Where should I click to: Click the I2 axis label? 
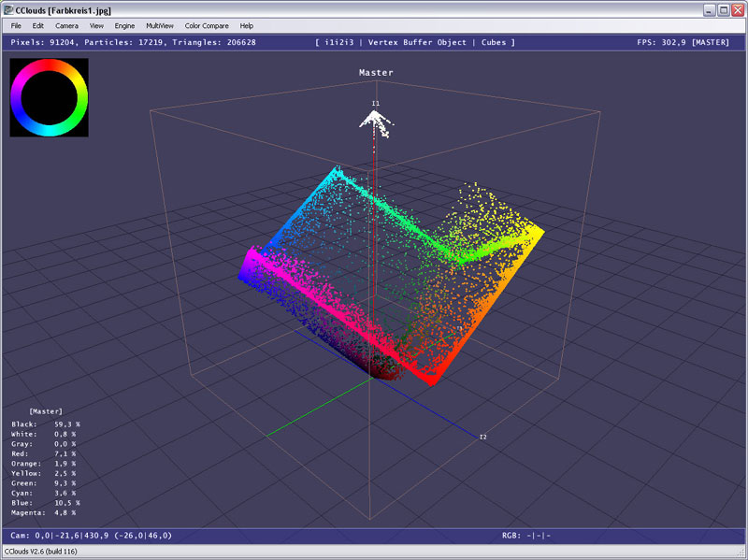tap(482, 437)
